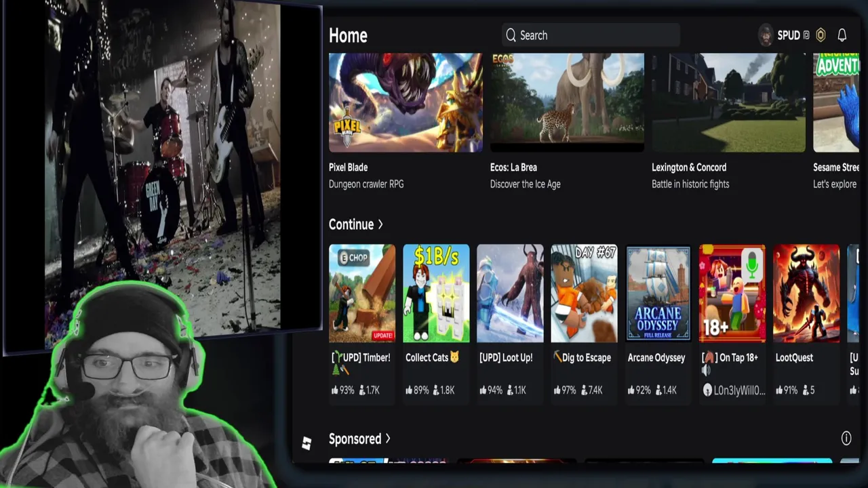Click the player count icon under Collect Cats
The height and width of the screenshot is (488, 868).
point(436,390)
